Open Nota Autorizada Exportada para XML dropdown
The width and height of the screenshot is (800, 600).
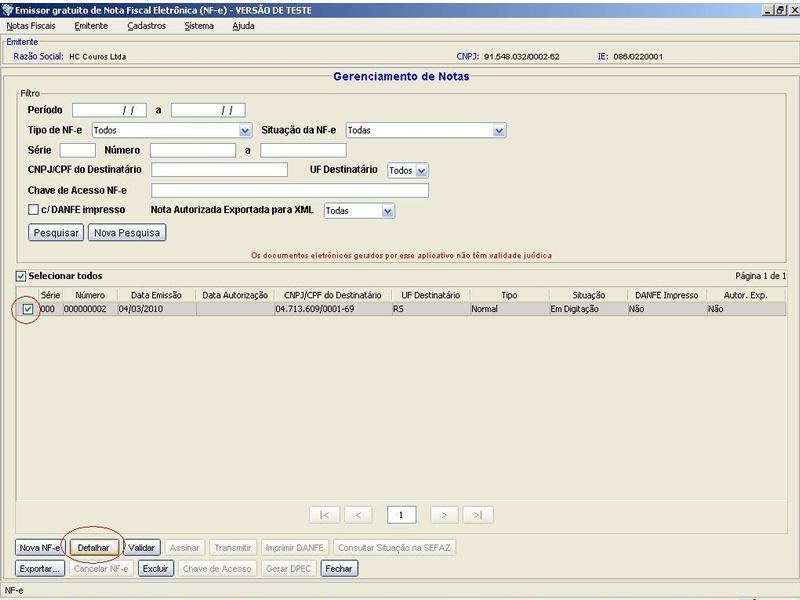388,211
